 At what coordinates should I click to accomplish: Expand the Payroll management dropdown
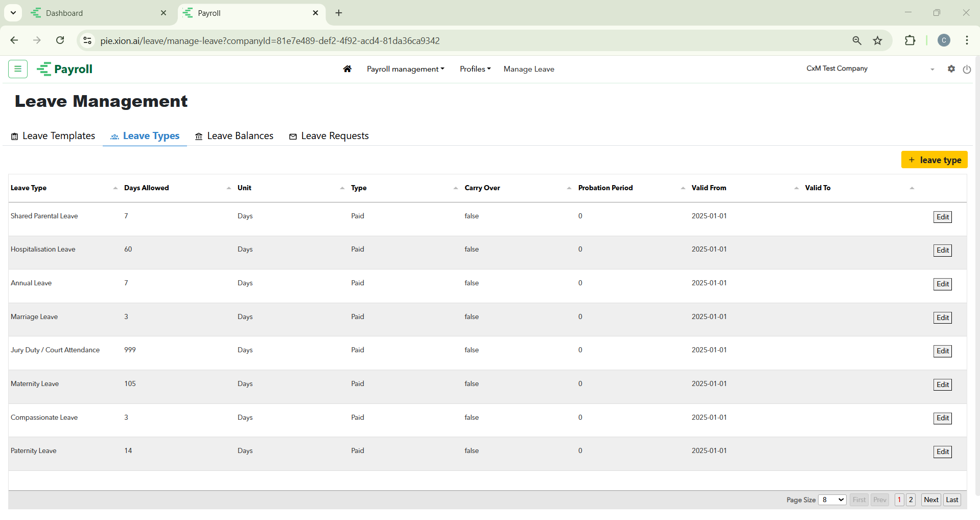coord(405,69)
